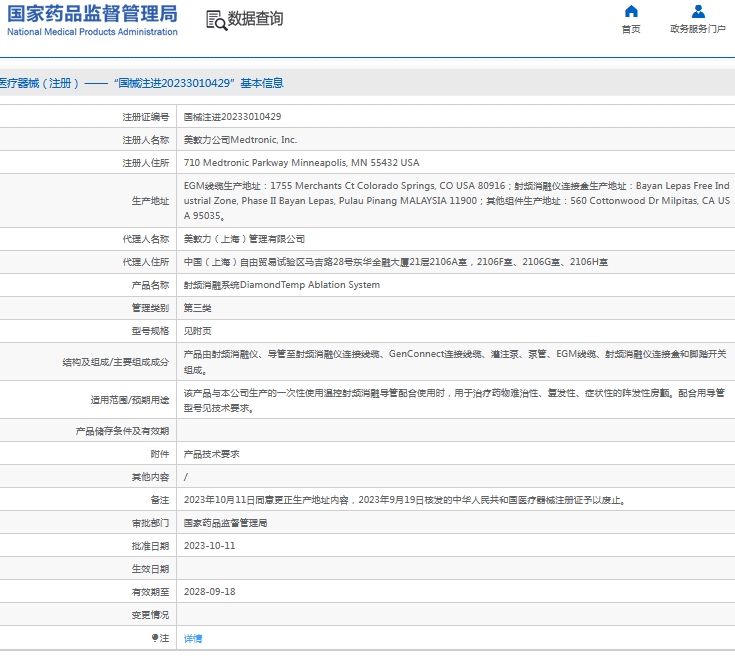Click the 数据查询 heading text
The height and width of the screenshot is (656, 735).
coord(255,19)
